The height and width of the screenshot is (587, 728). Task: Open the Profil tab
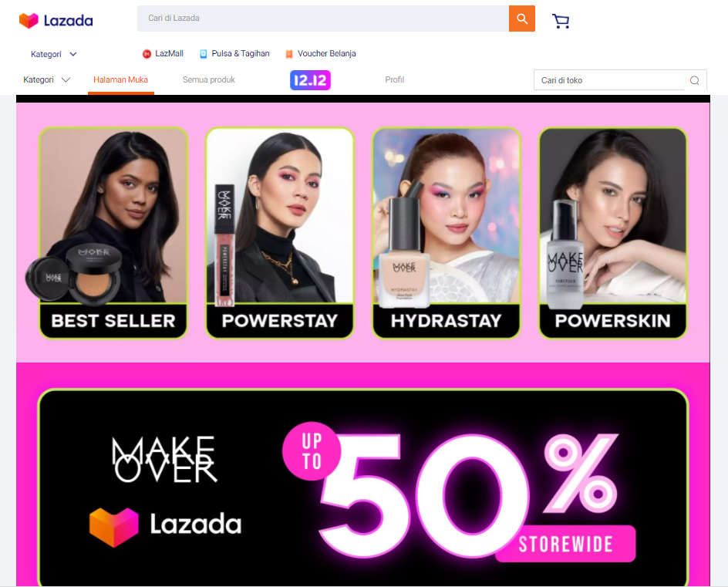[x=395, y=80]
